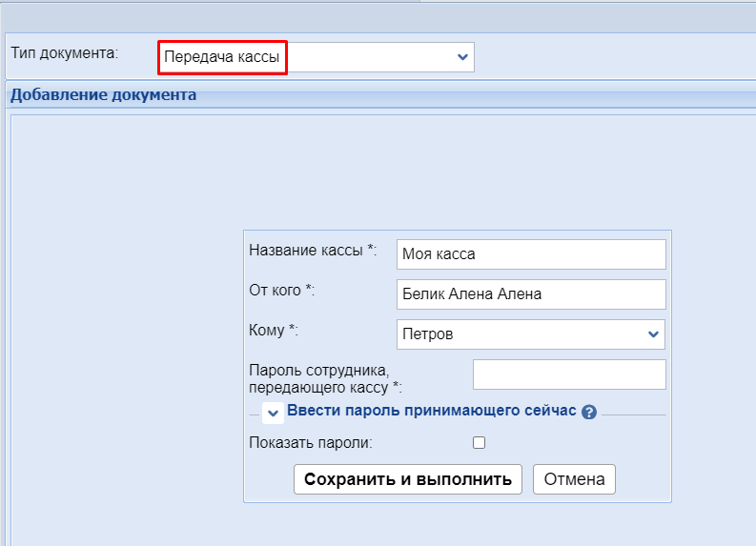Click the От кого label
The height and width of the screenshot is (546, 756).
coord(281,290)
